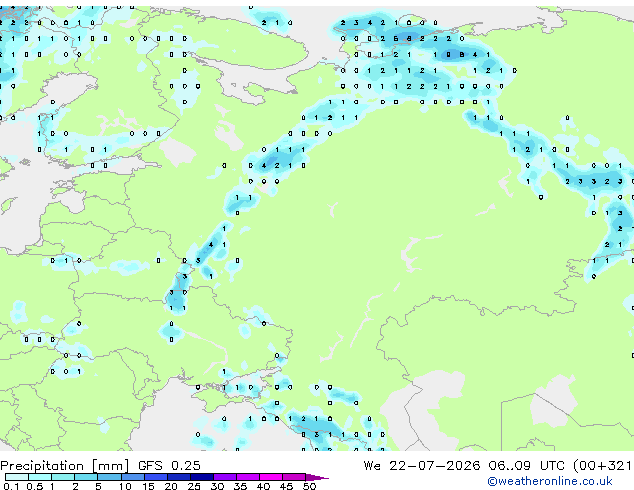This screenshot has width=634, height=490.
Task: Select the "20" legend scale label
Action: coord(171,486)
